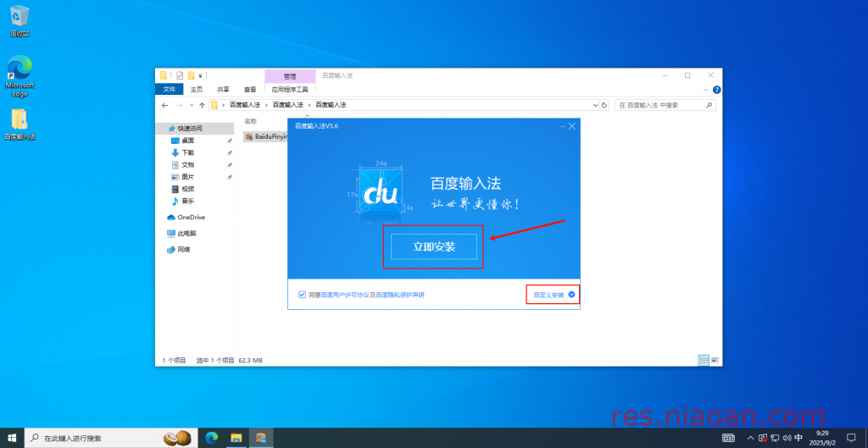The height and width of the screenshot is (448, 868).
Task: Select the BaiduPinyin installer file
Action: pos(265,136)
